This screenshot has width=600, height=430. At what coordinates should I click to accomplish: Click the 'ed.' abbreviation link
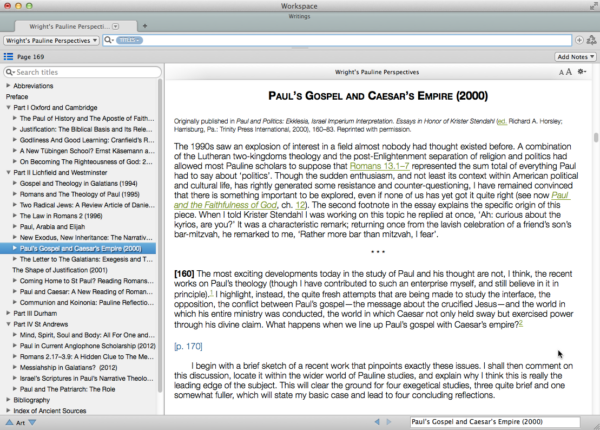coord(502,121)
